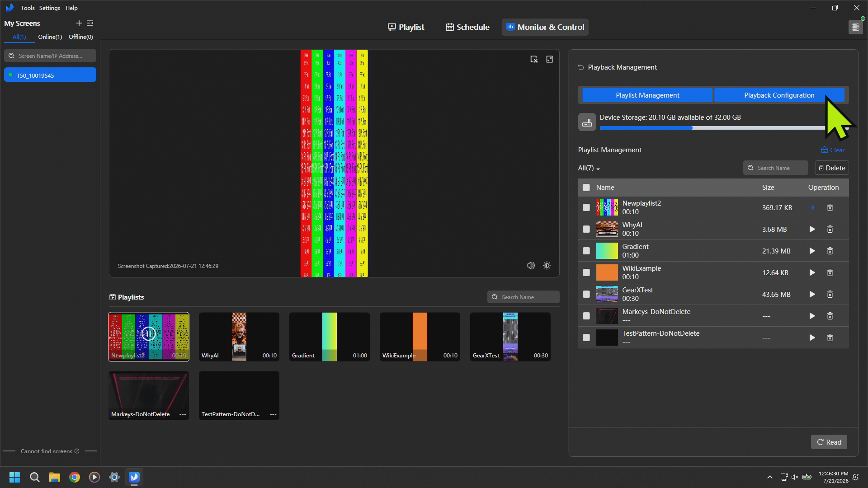Image resolution: width=868 pixels, height=488 pixels.
Task: Open Playlist Management section button
Action: (647, 95)
